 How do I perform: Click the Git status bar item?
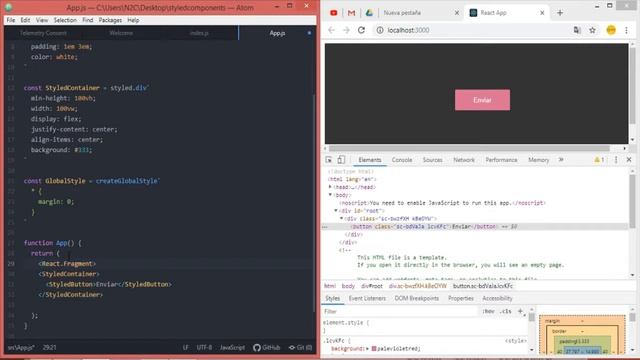tap(300, 348)
